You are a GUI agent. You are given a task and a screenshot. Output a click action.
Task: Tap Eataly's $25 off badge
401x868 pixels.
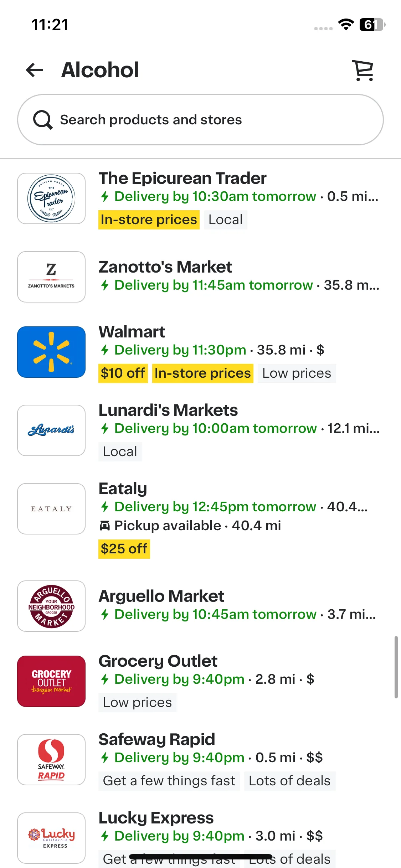point(124,549)
